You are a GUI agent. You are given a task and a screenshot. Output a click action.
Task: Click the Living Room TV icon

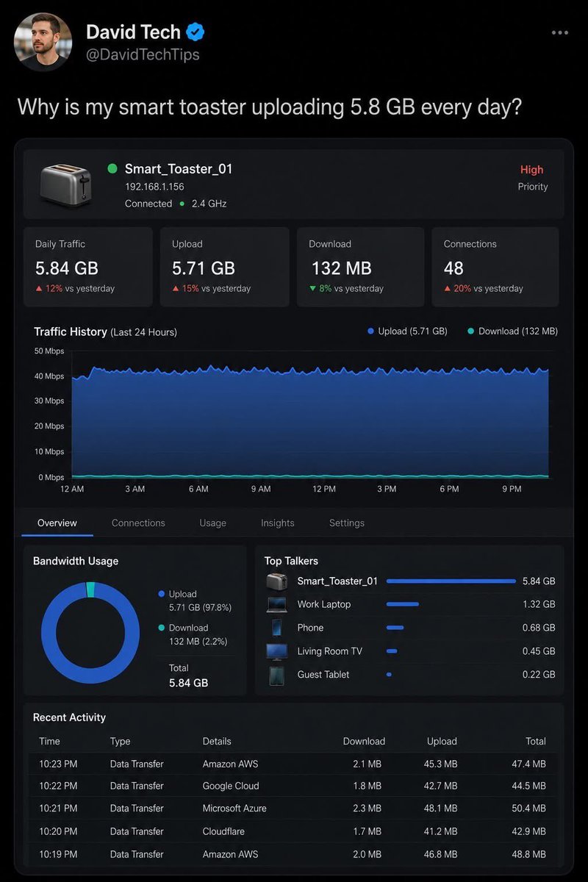pyautogui.click(x=276, y=651)
